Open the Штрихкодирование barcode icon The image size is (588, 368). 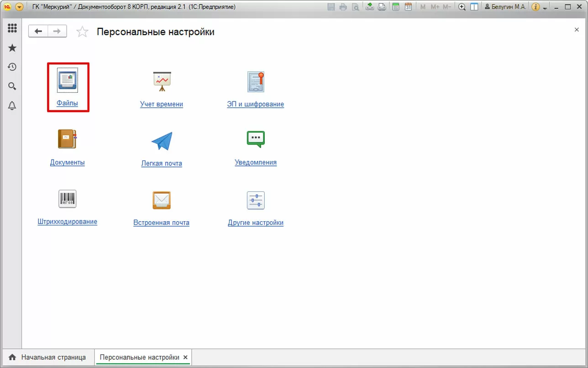point(68,199)
